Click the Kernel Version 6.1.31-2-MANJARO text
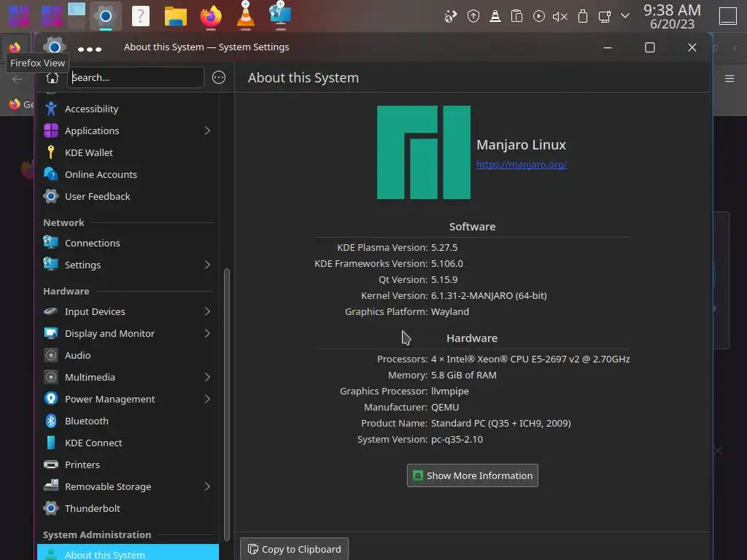Image resolution: width=747 pixels, height=560 pixels. click(489, 296)
